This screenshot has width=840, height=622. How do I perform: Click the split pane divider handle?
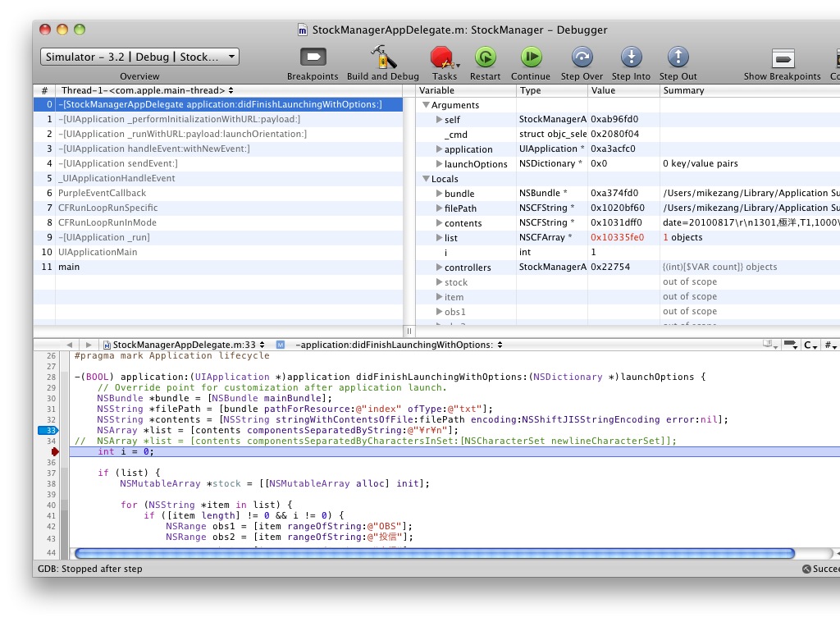click(x=409, y=331)
